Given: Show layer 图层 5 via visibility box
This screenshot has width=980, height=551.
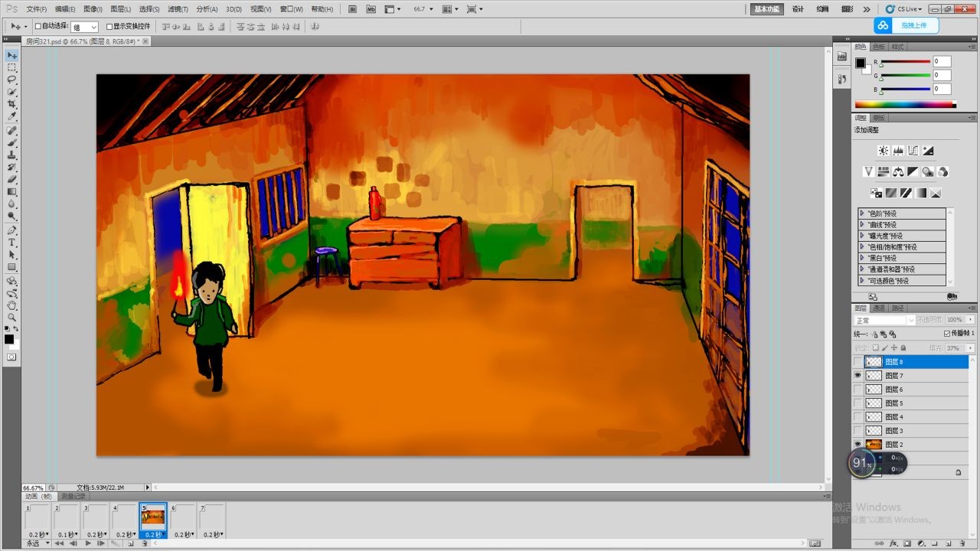Looking at the screenshot, I should [x=857, y=403].
